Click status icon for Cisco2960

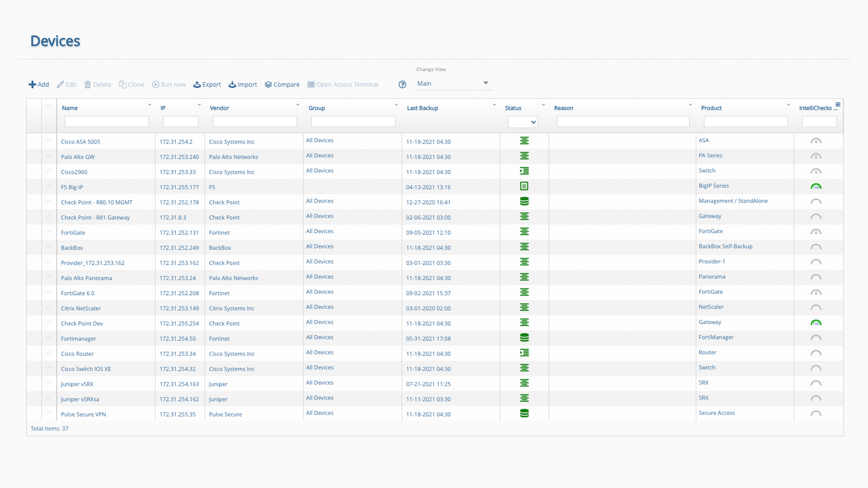point(524,171)
